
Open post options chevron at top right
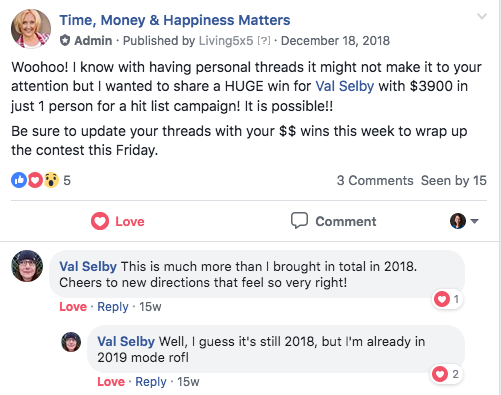pyautogui.click(x=482, y=16)
